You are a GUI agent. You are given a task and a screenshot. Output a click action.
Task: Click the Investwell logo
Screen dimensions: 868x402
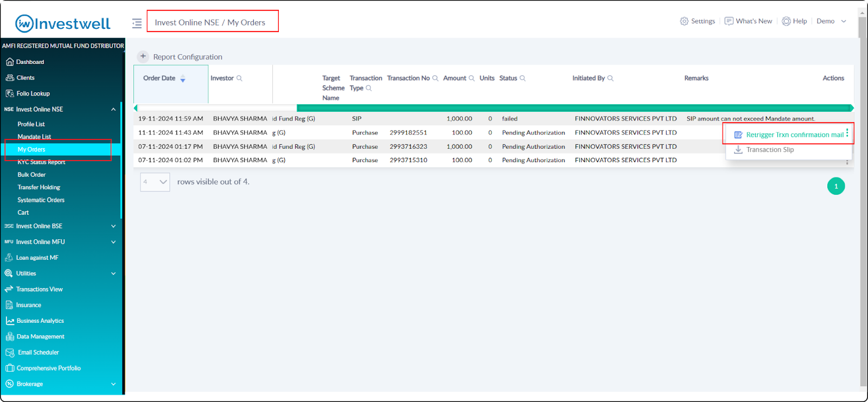(x=62, y=23)
